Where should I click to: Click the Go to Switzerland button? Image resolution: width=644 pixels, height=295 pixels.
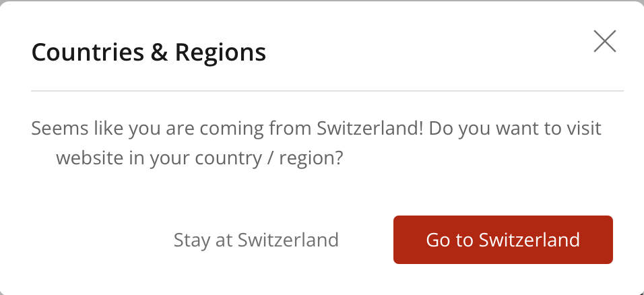[503, 240]
